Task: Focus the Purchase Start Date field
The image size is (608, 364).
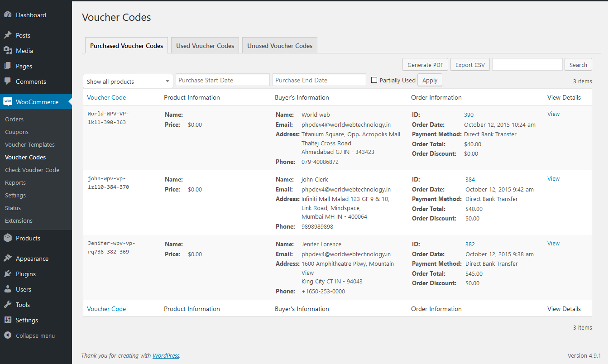Action: tap(222, 80)
